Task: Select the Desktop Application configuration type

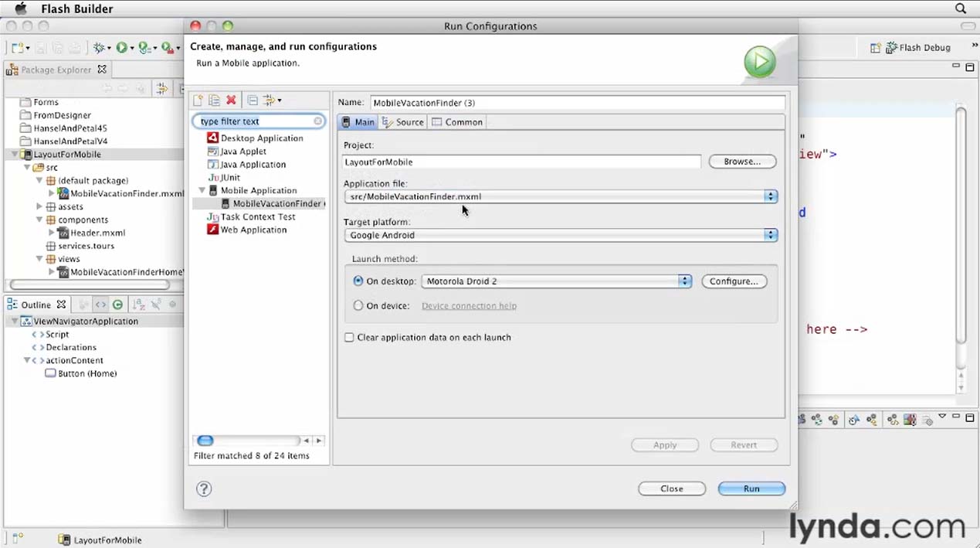Action: 255,138
